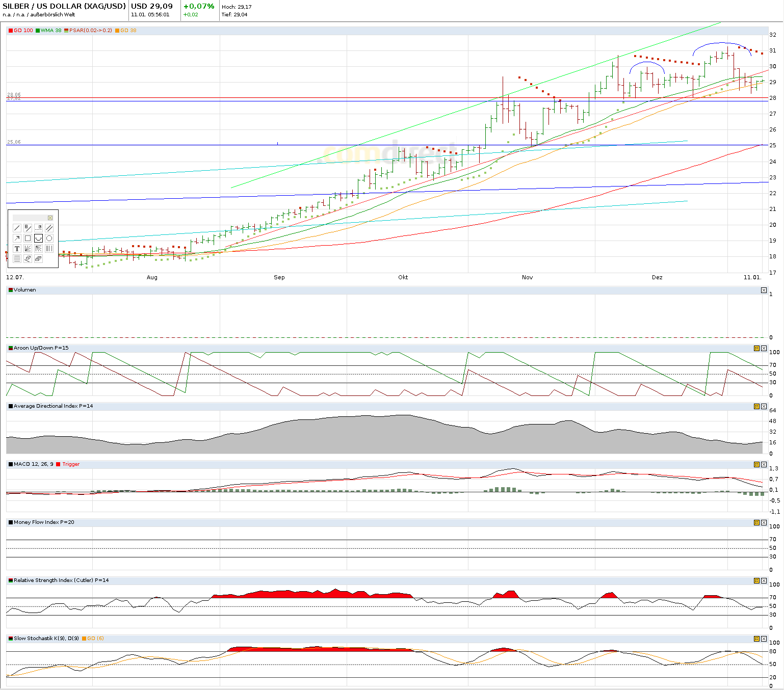The height and width of the screenshot is (690, 784).
Task: Close the Slow Stochastik panel
Action: tap(764, 639)
